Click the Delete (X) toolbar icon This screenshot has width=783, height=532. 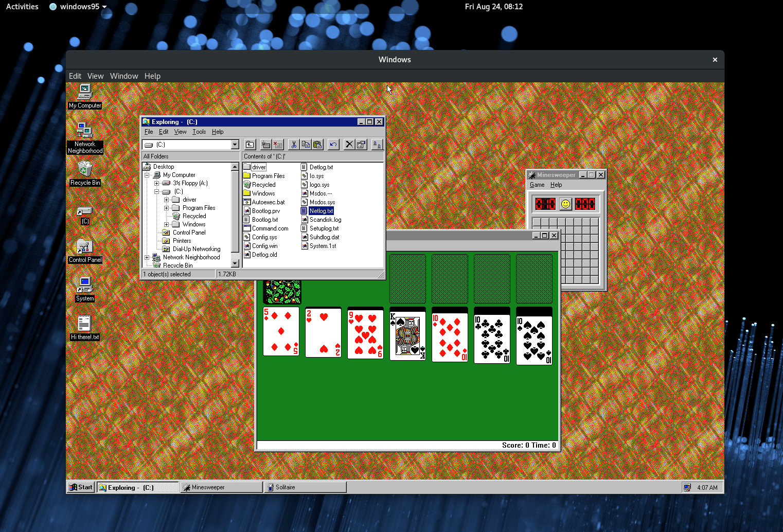coord(349,145)
